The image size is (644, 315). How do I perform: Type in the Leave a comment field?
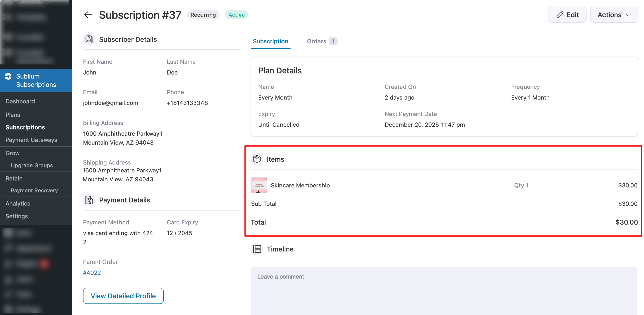443,289
